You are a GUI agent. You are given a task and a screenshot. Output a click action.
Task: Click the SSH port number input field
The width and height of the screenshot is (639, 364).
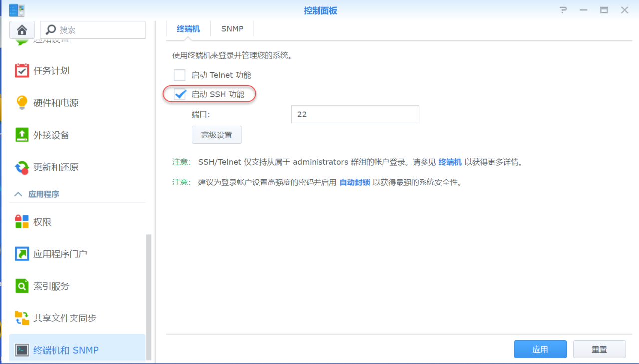355,114
